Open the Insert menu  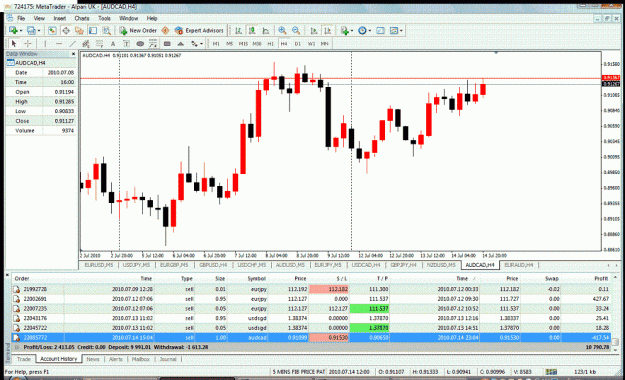click(60, 18)
